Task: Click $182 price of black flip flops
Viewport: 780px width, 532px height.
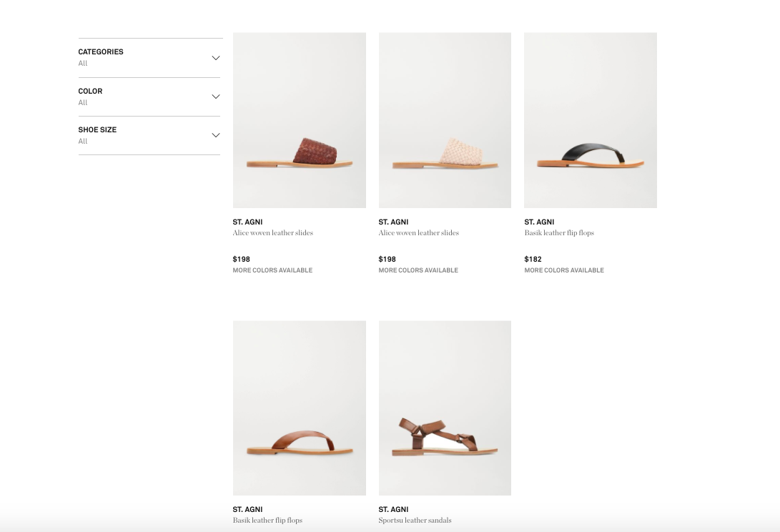Action: tap(533, 259)
